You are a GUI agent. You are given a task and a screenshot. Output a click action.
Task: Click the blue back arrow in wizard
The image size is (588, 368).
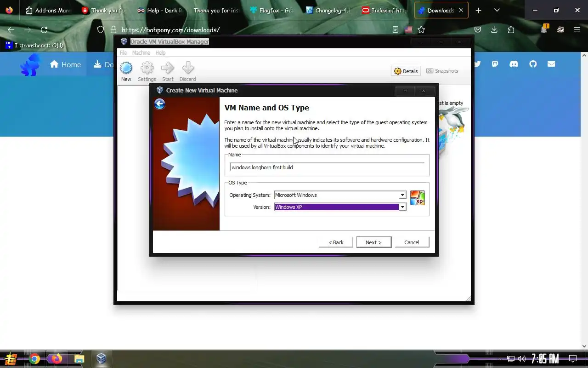159,104
